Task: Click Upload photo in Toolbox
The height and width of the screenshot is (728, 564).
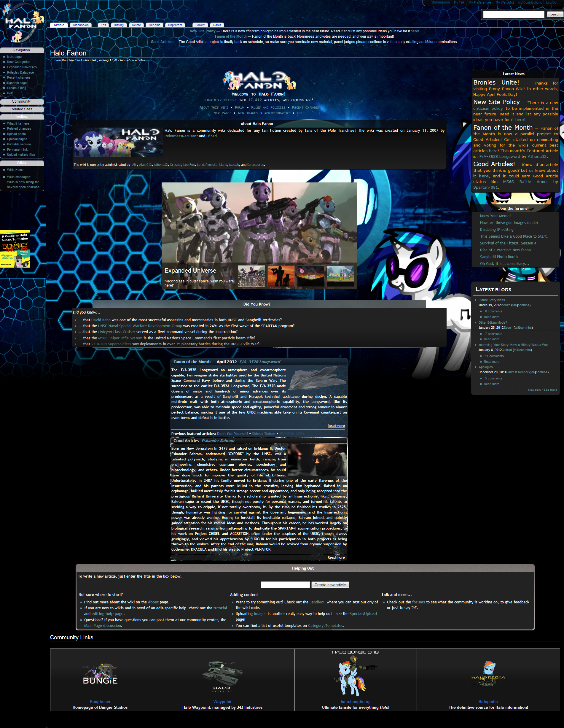Action: pos(16,134)
